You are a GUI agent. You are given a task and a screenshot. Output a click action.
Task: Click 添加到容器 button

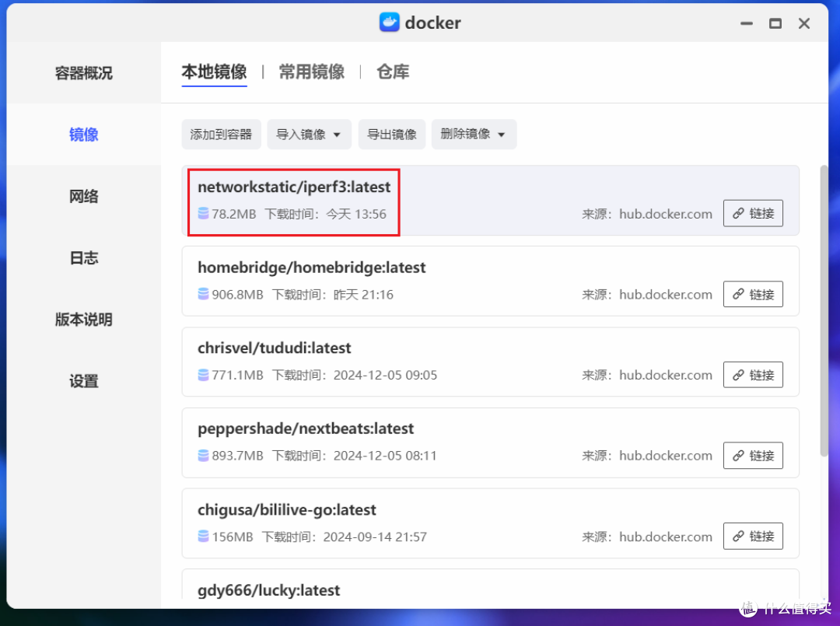[x=221, y=135]
